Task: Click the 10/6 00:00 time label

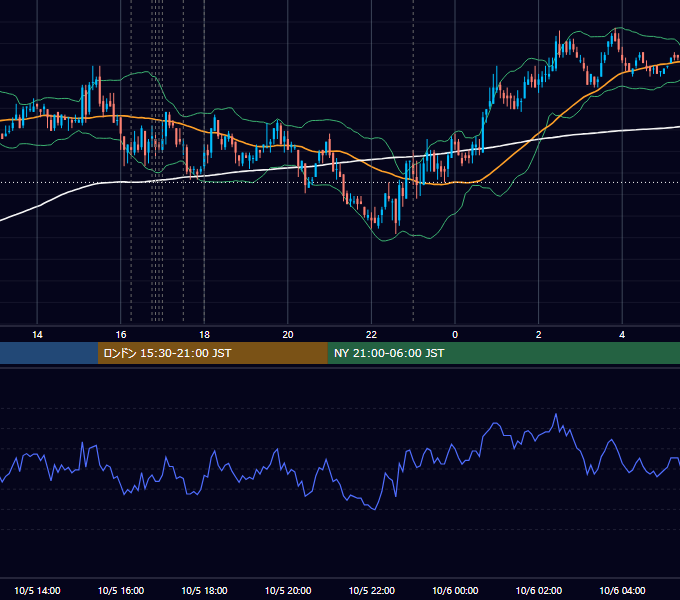Action: (x=455, y=590)
